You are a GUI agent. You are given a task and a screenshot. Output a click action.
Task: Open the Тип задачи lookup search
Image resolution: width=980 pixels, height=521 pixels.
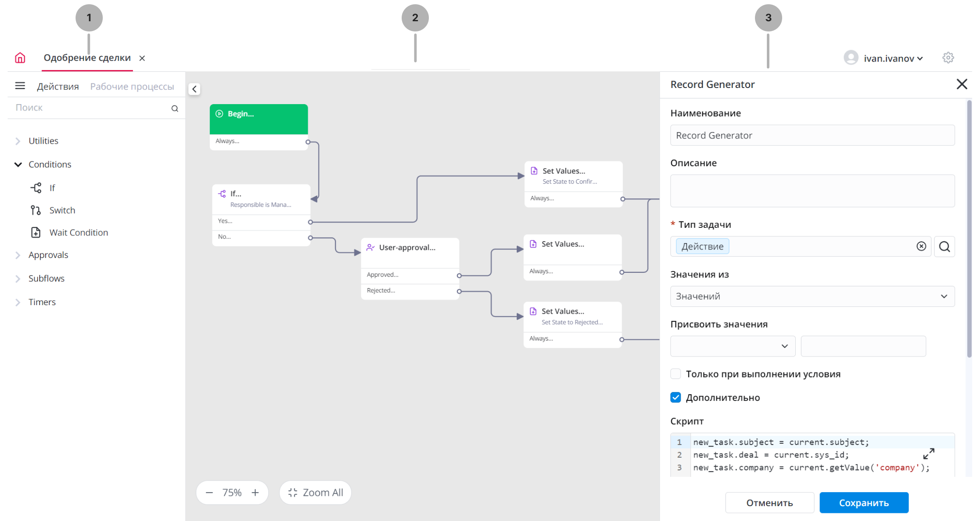point(944,246)
